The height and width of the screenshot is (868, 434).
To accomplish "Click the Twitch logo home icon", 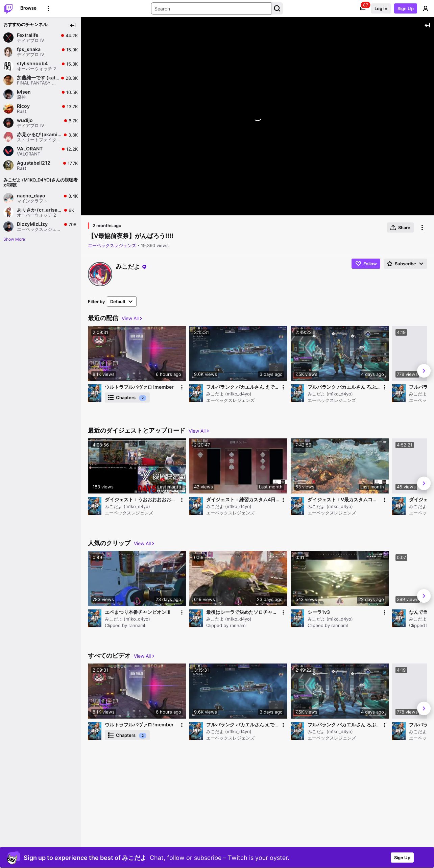I will click(8, 8).
